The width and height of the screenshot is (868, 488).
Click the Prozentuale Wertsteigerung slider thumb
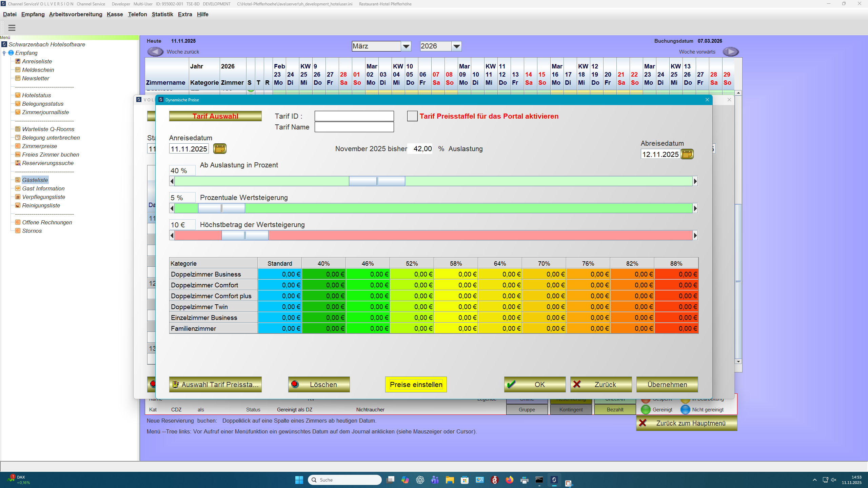221,208
